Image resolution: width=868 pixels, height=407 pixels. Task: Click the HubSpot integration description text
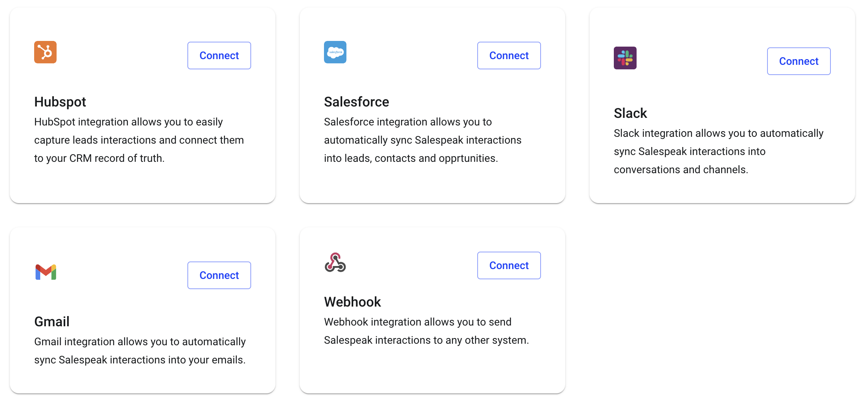click(139, 140)
